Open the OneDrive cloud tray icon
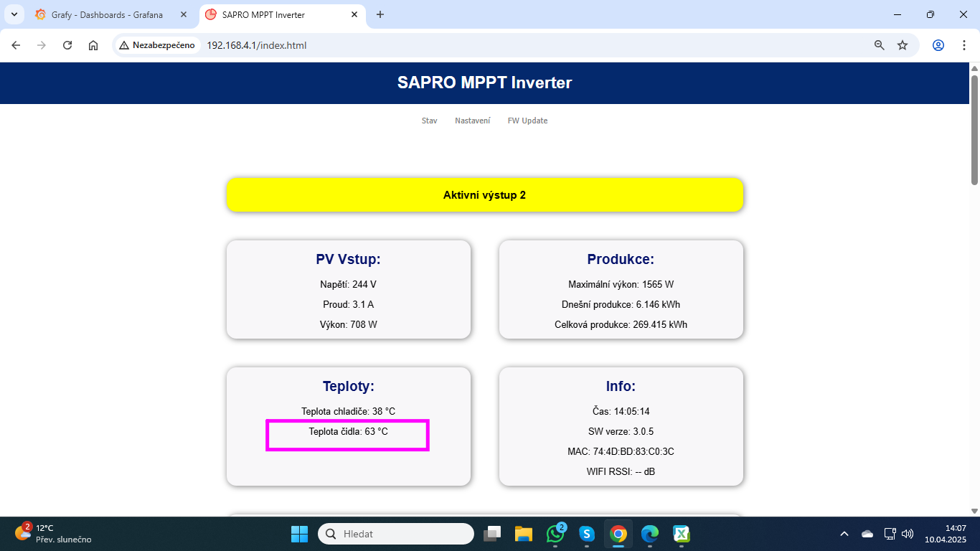This screenshot has width=980, height=551. click(867, 534)
